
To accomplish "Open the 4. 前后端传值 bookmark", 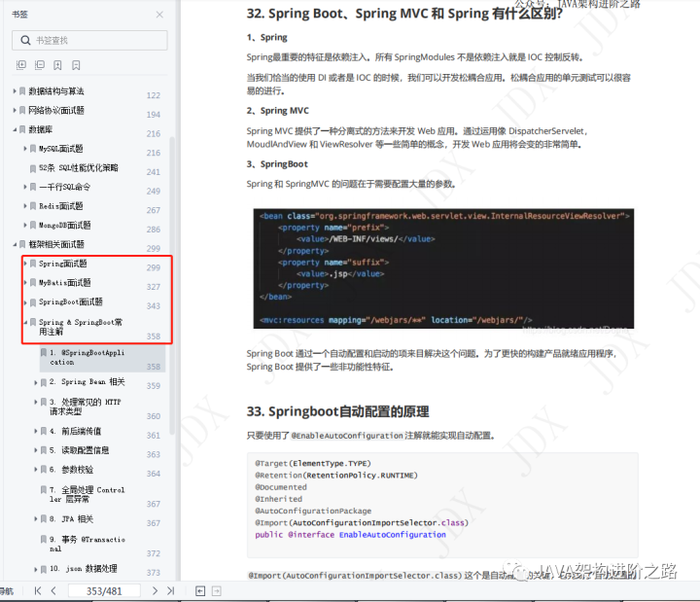I will pyautogui.click(x=76, y=431).
